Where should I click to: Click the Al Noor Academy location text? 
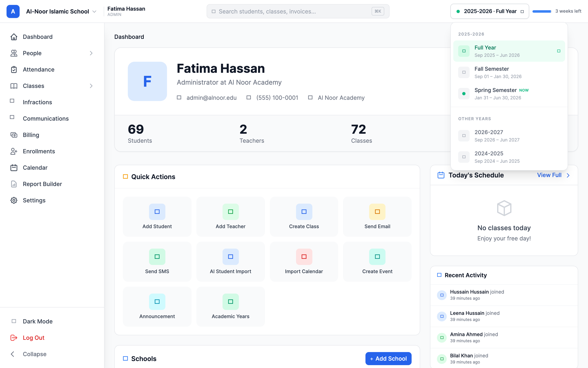point(341,98)
